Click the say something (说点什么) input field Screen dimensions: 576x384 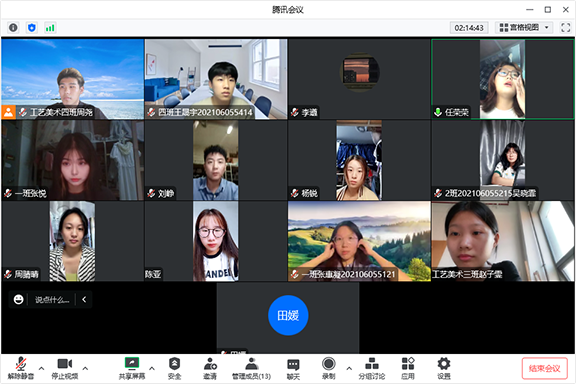[x=52, y=300]
